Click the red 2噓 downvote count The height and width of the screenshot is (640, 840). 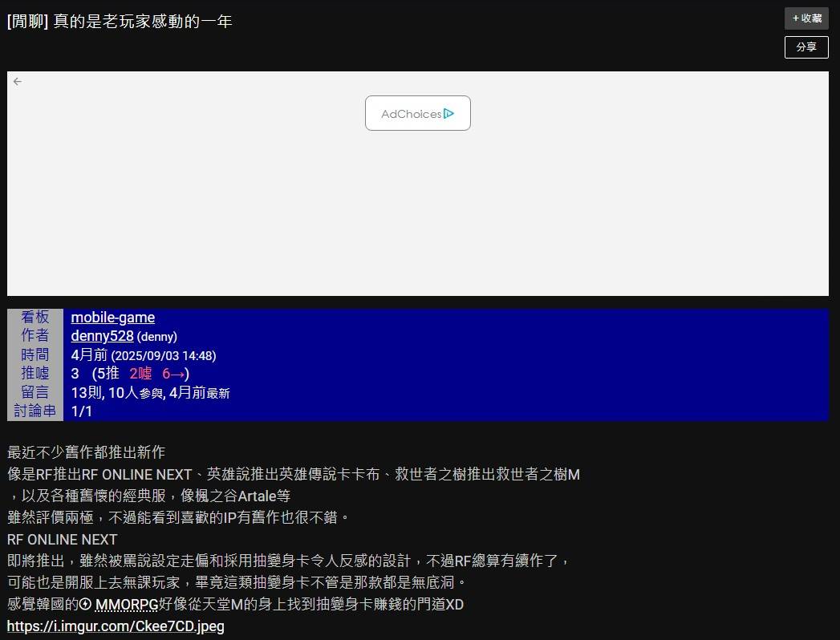point(140,374)
